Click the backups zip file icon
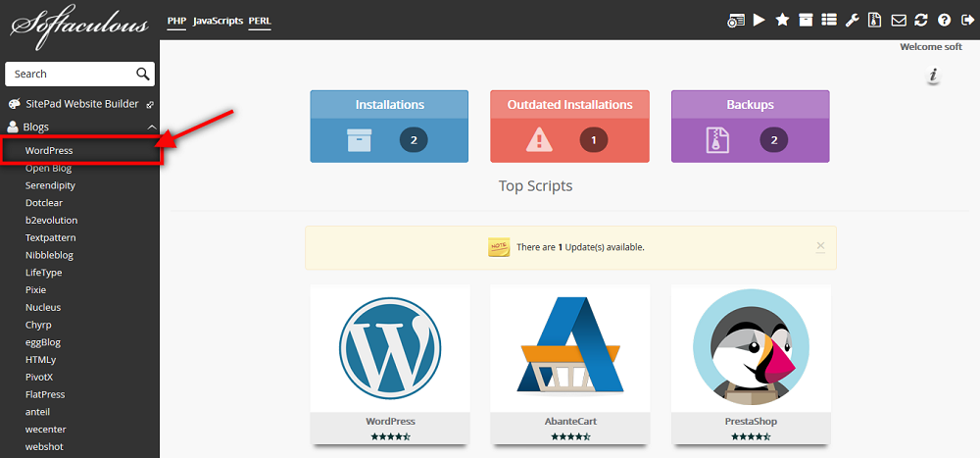This screenshot has width=980, height=458. 875,20
